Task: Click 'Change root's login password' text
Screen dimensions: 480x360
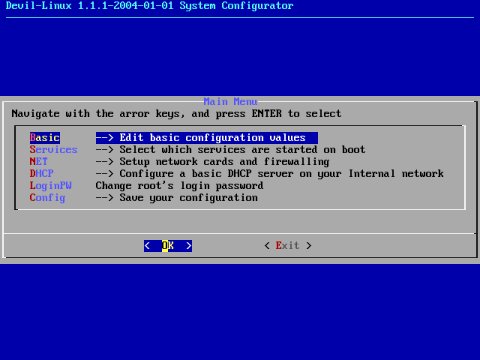Action: pyautogui.click(x=179, y=186)
